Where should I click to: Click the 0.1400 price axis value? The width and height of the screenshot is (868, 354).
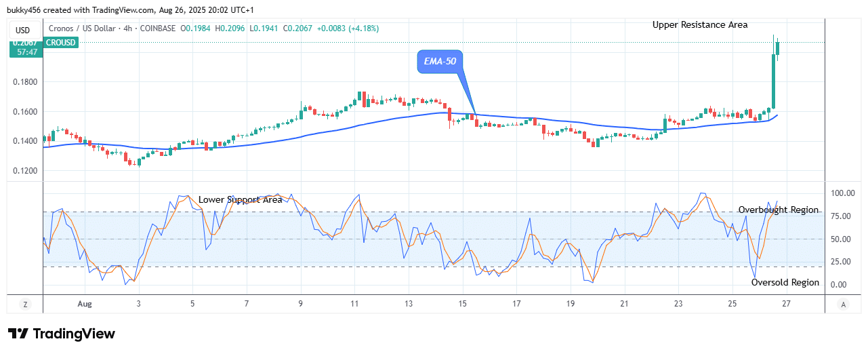pos(26,141)
